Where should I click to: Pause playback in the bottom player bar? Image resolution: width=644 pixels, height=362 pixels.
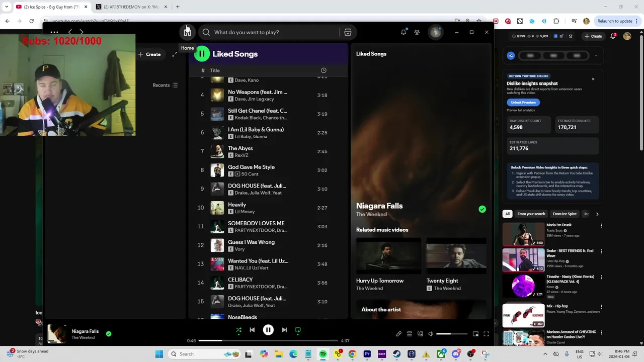268,330
